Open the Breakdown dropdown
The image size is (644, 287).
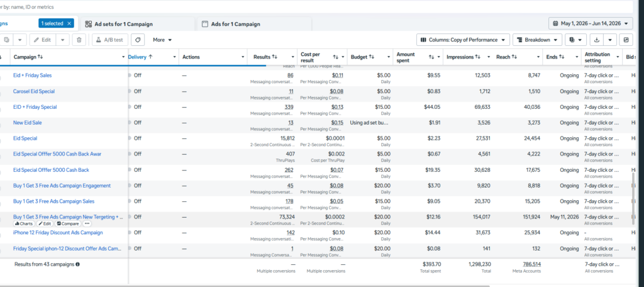pos(537,40)
